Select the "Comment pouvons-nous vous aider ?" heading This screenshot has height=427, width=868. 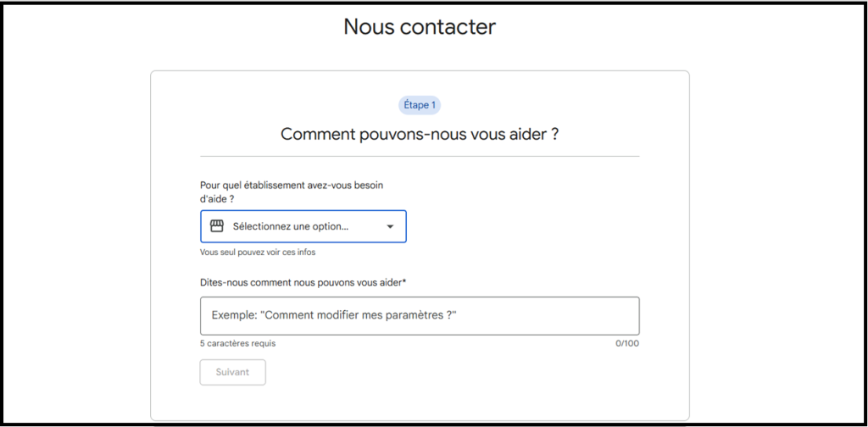(x=420, y=134)
